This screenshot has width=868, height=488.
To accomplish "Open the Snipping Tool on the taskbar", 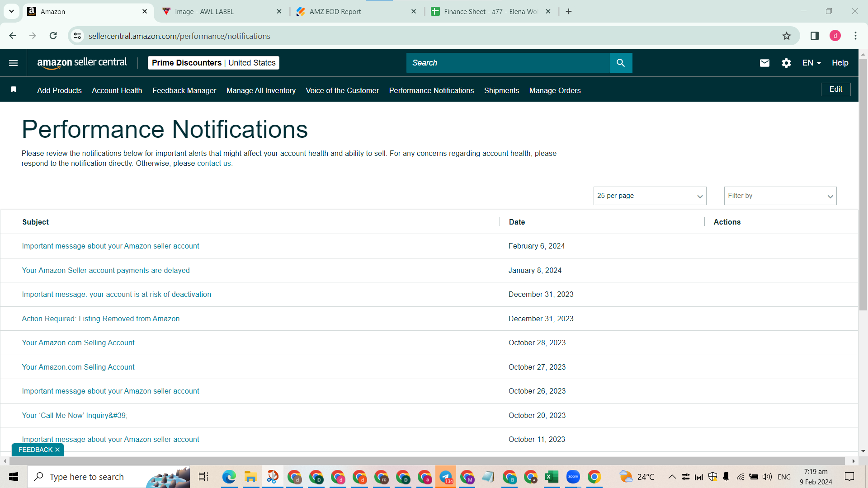I will (x=273, y=477).
